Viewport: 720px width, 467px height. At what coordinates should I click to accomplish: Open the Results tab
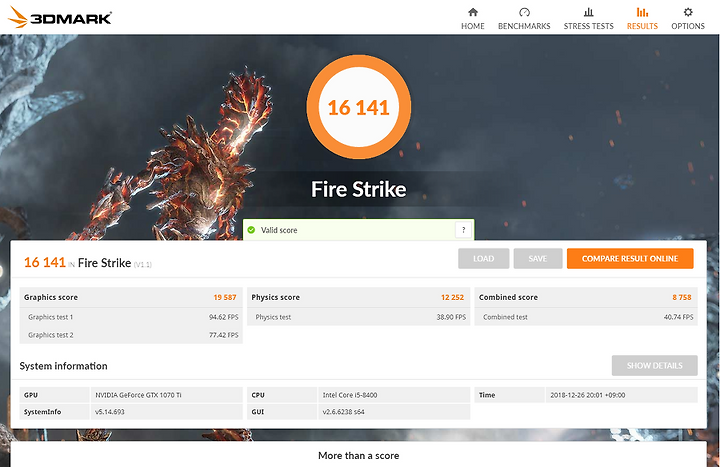pos(642,19)
